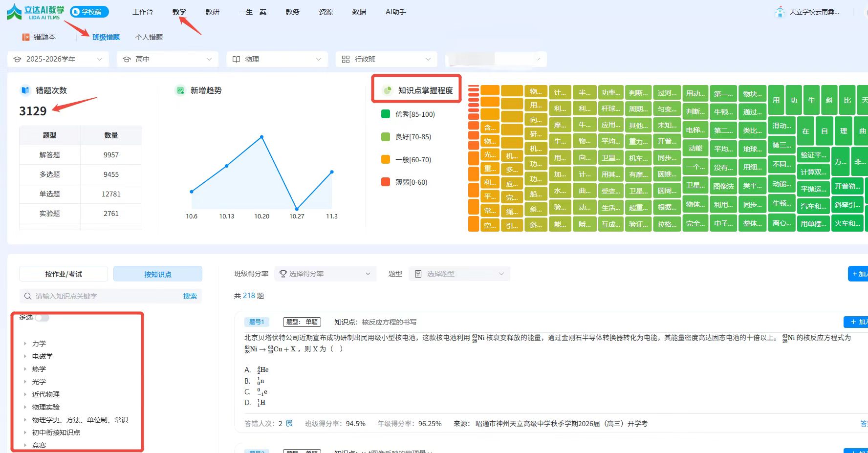Click the 新增趋势 green chart icon
This screenshot has width=868, height=453.
point(180,90)
